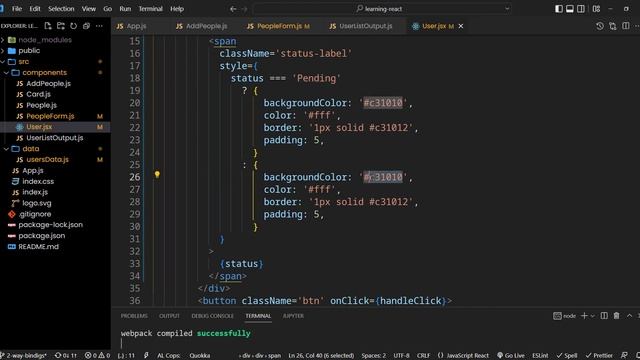Maximize the panel with chevron up
This screenshot has width=640, height=360.
[629, 316]
